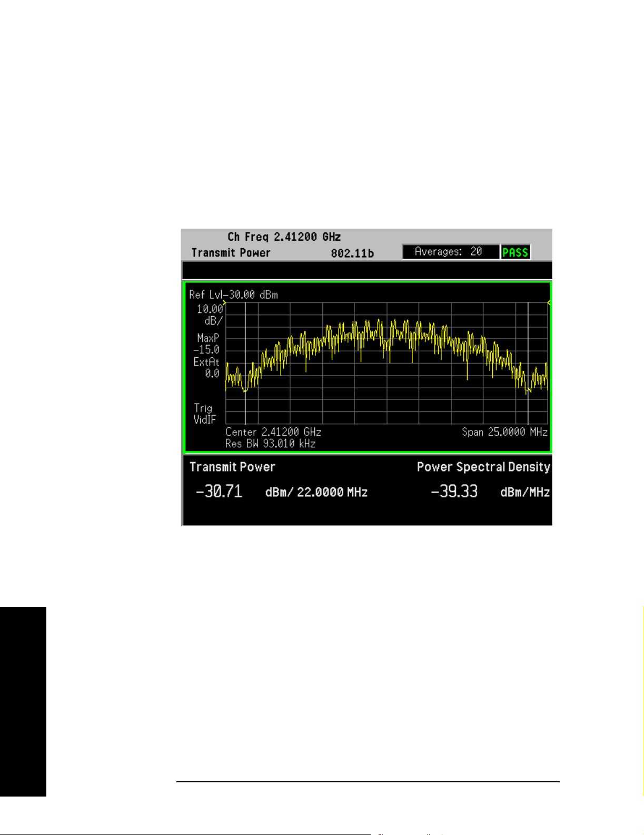Click the left white integration marker line
The width and height of the screenshot is (644, 835).
point(245,364)
